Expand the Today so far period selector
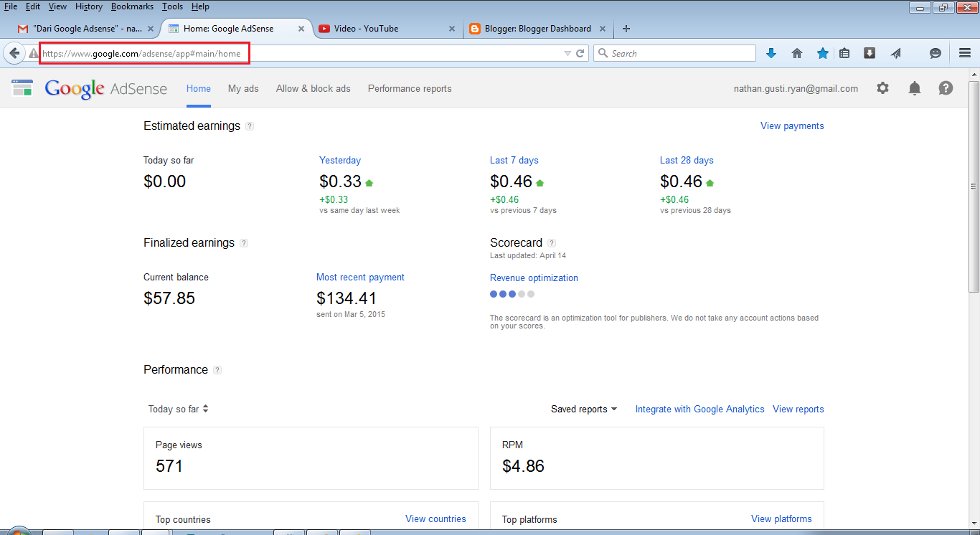980x535 pixels. pyautogui.click(x=178, y=409)
